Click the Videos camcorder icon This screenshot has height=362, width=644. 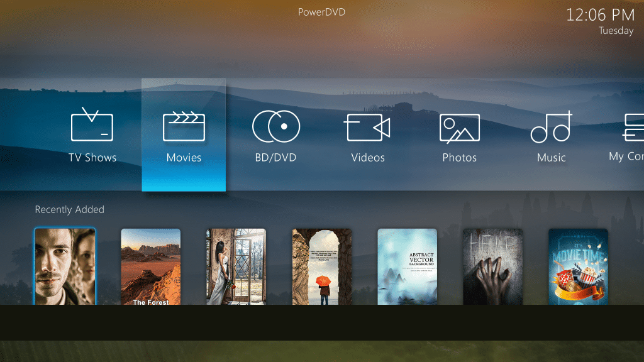point(368,128)
